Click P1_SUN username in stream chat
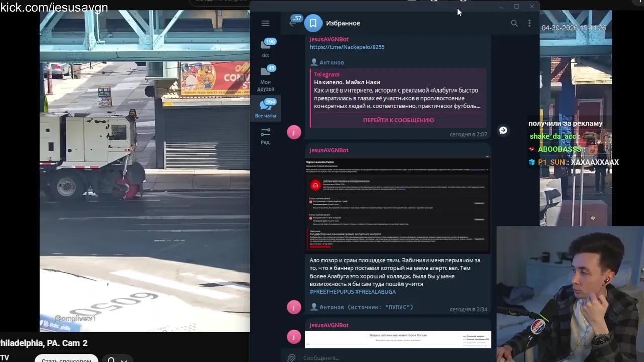Screen dimensions: 644x362 tap(551, 162)
